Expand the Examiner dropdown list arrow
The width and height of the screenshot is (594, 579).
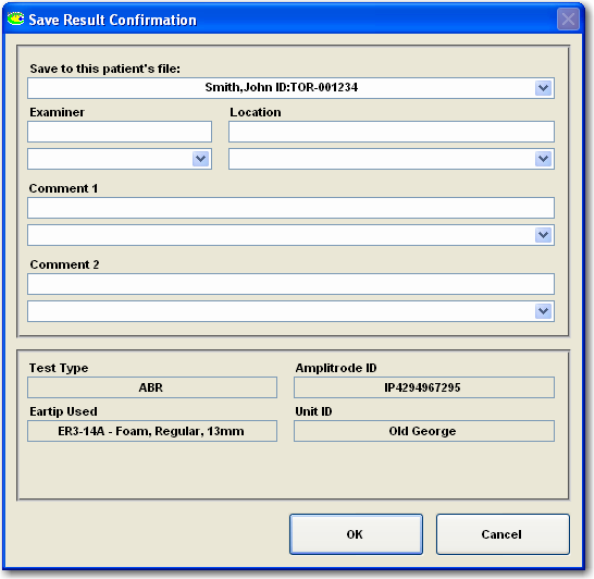coord(200,159)
